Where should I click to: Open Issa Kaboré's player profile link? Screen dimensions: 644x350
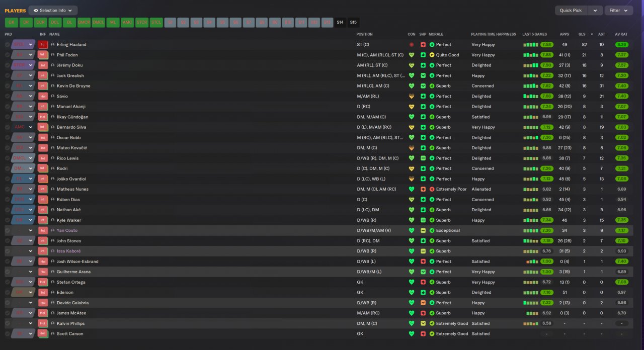point(68,251)
